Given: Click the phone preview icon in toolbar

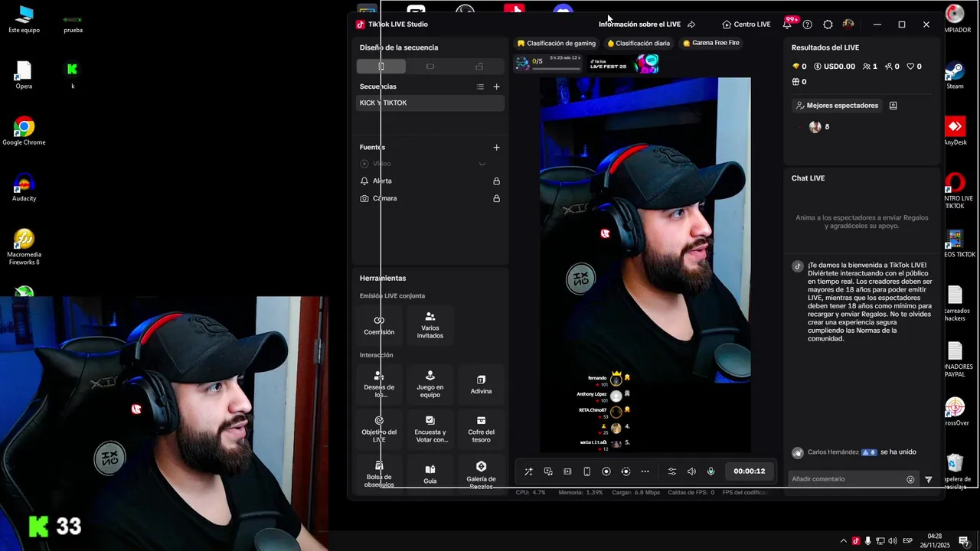Looking at the screenshot, I should point(587,471).
